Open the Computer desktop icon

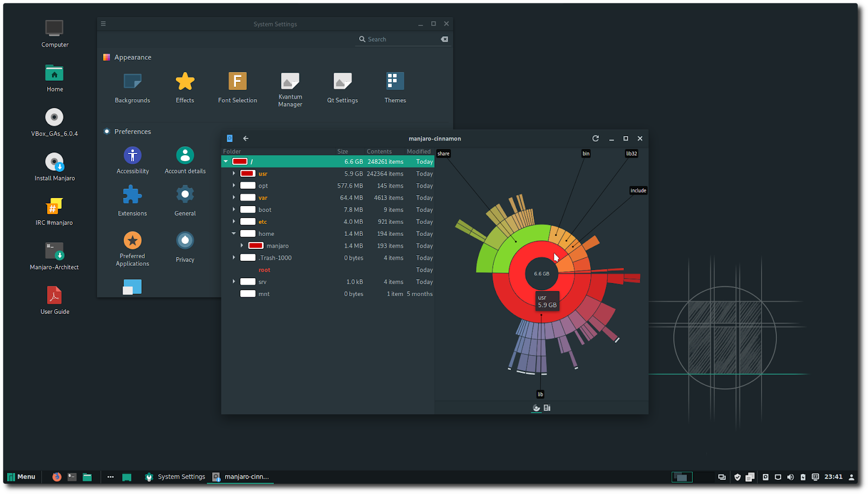(55, 33)
